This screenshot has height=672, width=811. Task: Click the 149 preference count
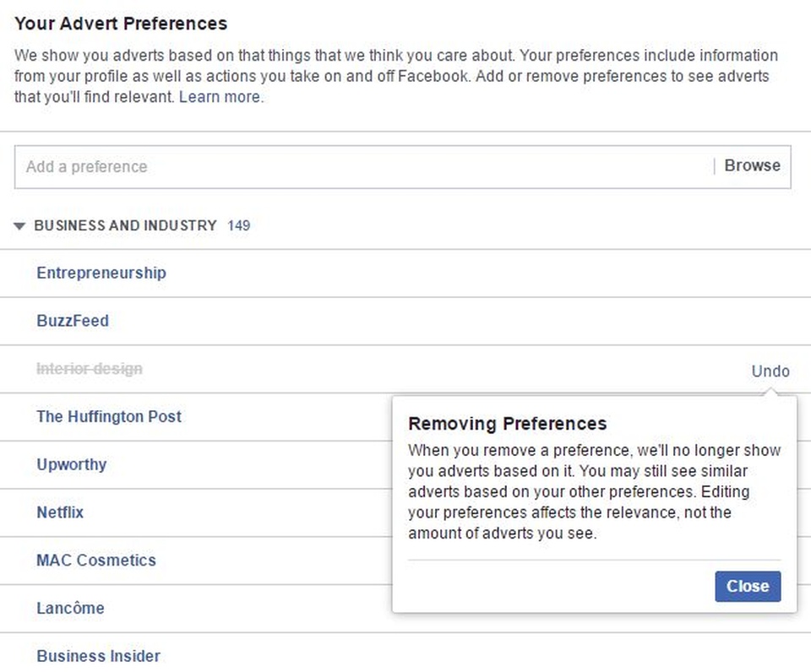239,225
